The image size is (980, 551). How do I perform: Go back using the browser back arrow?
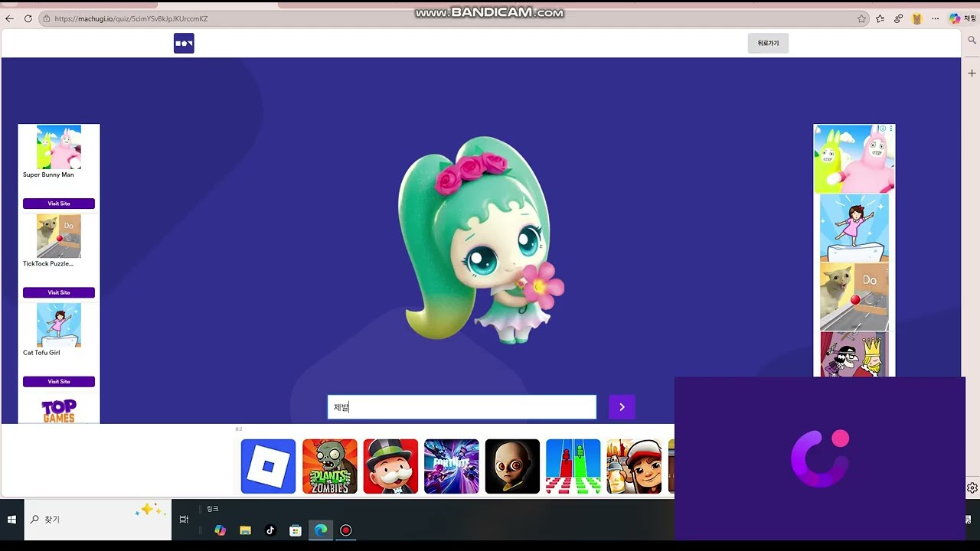pyautogui.click(x=10, y=18)
